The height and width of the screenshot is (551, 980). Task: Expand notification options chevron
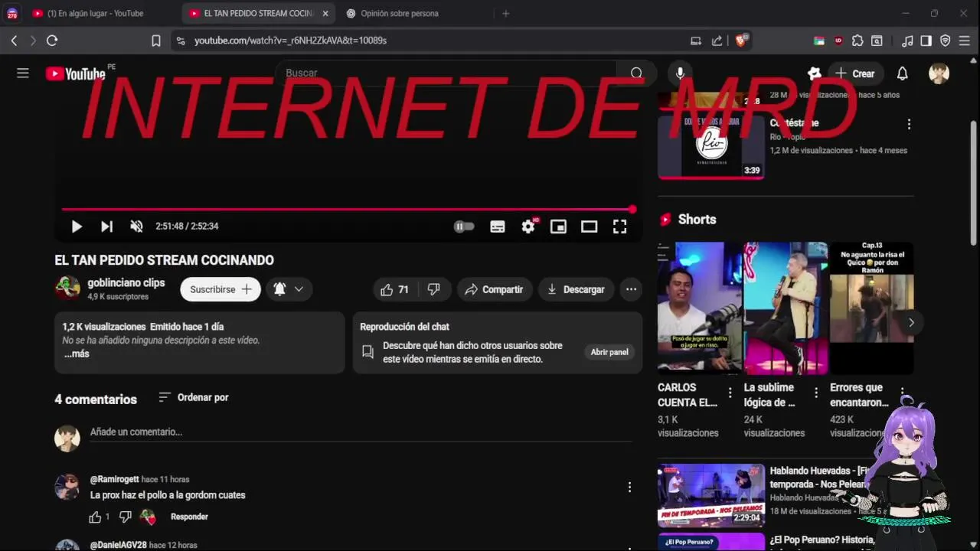[x=299, y=289]
